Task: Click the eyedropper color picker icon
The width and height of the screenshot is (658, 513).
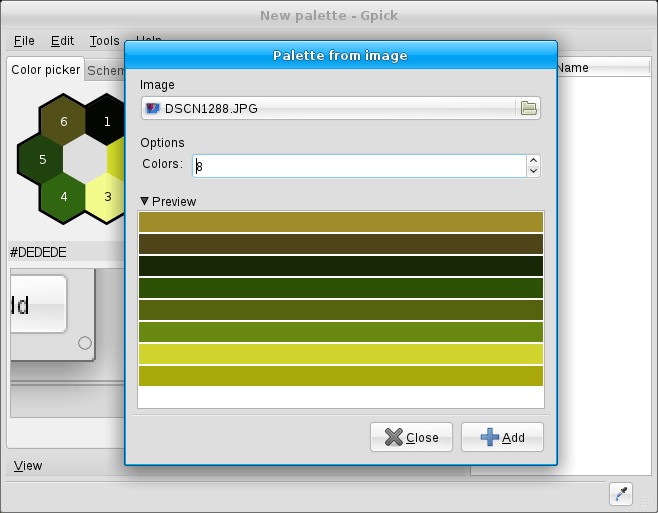Action: click(x=621, y=494)
